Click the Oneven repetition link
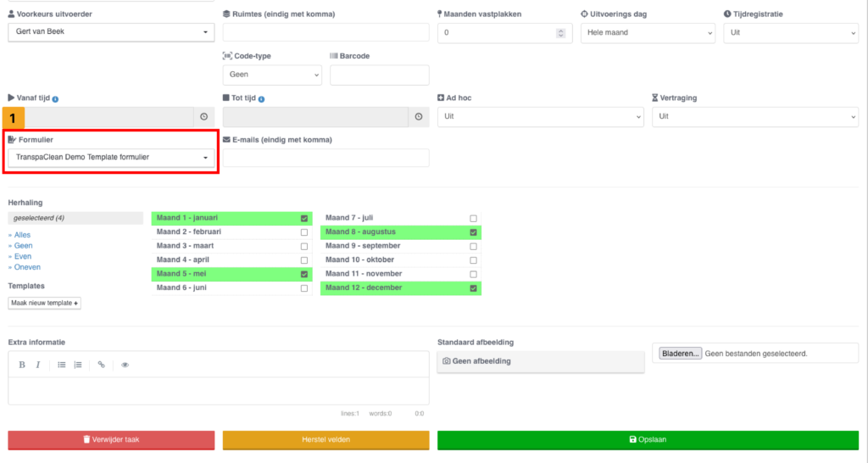 (27, 267)
